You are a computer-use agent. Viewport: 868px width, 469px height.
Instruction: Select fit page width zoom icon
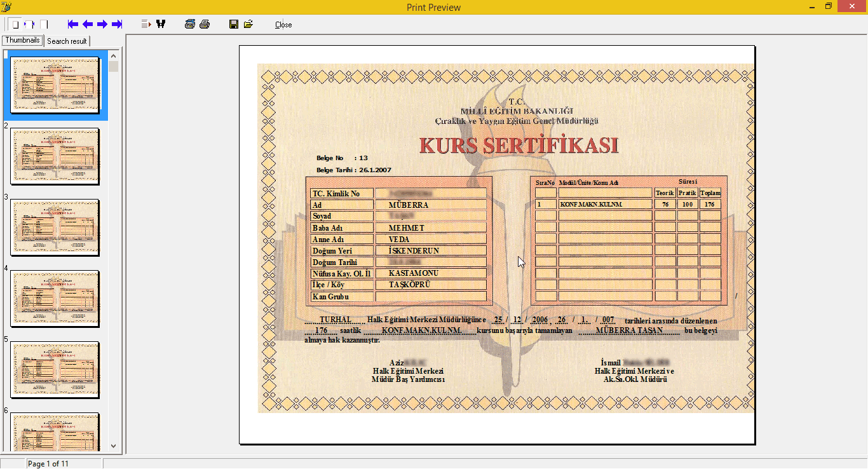click(29, 24)
